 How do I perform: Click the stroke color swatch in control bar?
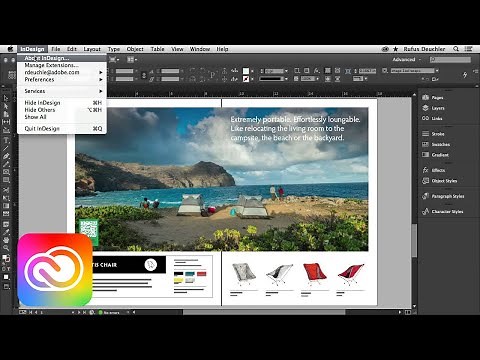(246, 79)
